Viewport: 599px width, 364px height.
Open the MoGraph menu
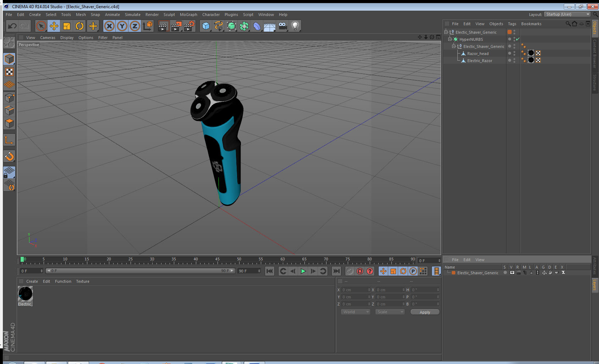[188, 15]
